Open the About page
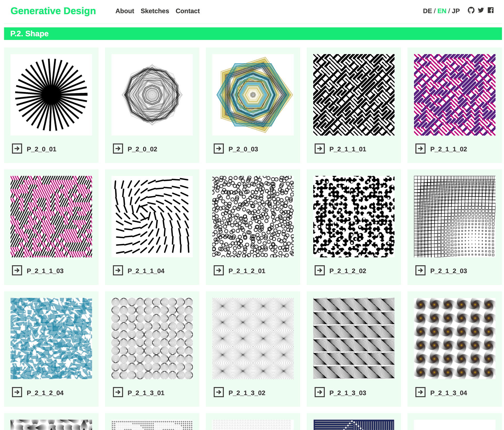This screenshot has height=430, width=504. 125,11
